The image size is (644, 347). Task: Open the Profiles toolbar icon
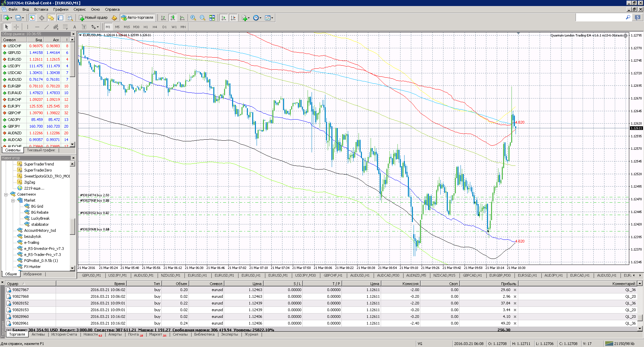tap(18, 18)
